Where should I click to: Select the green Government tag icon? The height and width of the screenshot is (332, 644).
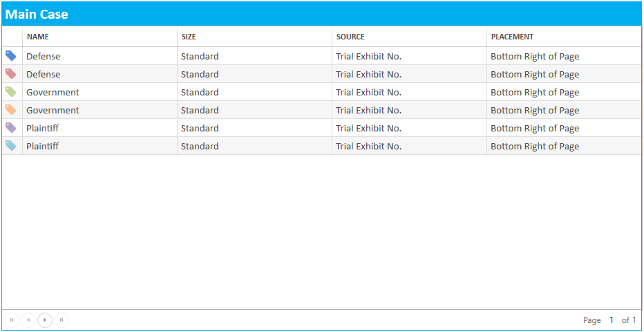coord(11,92)
